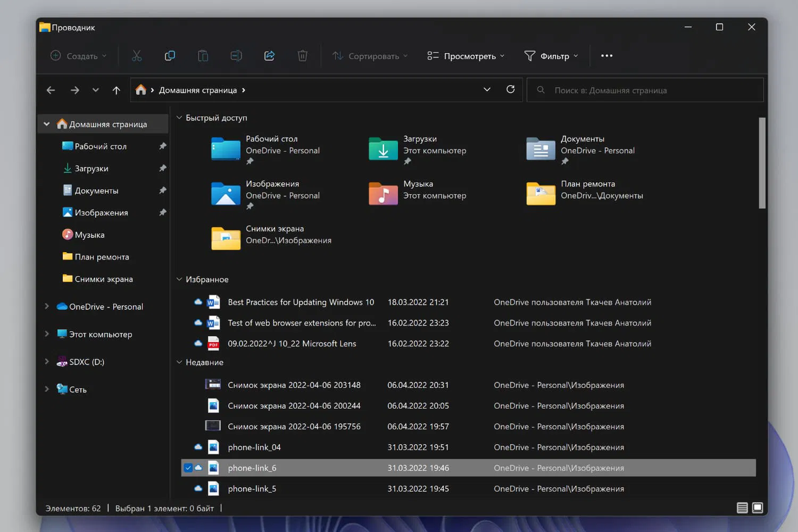Unpin Изображения from sidebar quick access

[x=163, y=213]
